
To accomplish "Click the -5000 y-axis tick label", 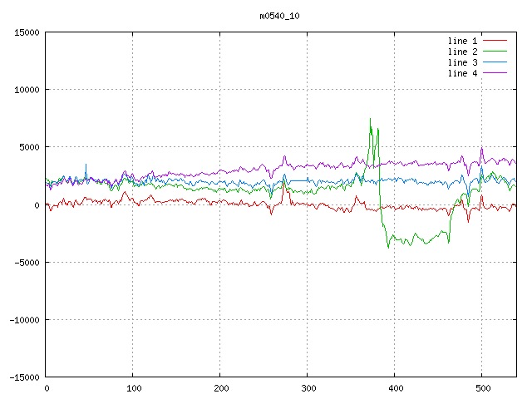I will pyautogui.click(x=27, y=262).
